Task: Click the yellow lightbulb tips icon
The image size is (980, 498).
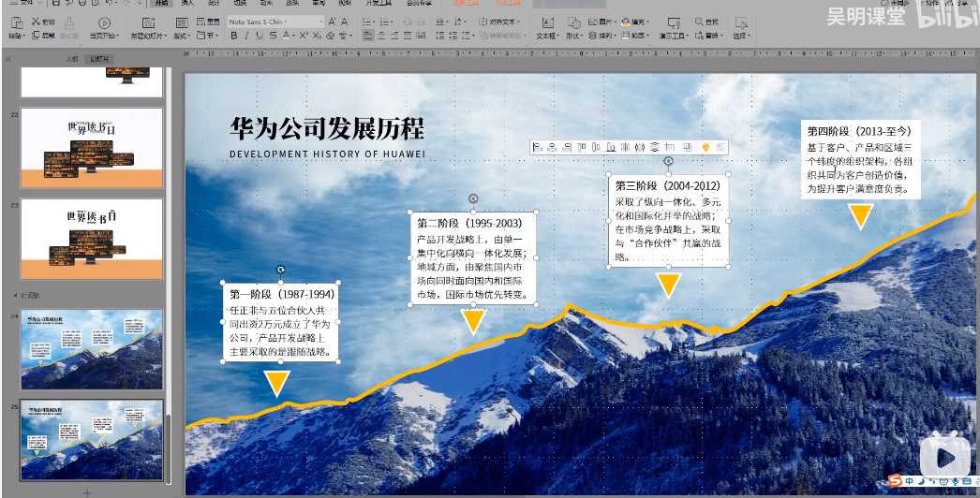Action: pos(705,148)
